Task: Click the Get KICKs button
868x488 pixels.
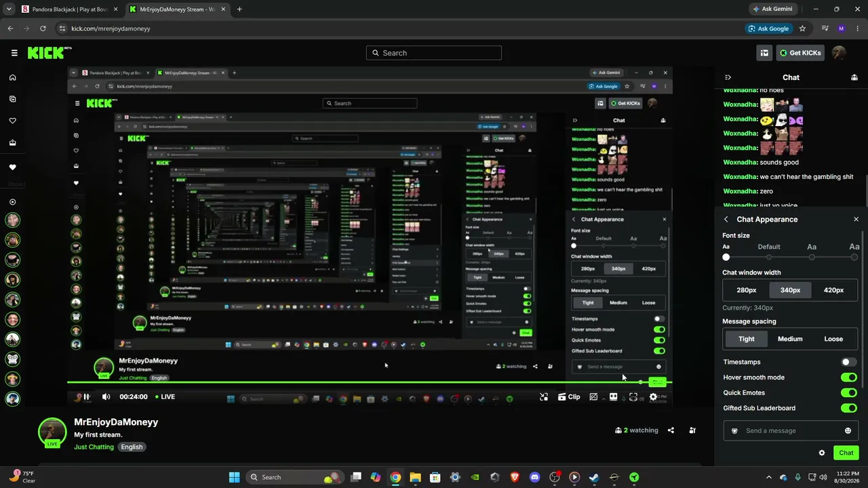Action: click(800, 53)
